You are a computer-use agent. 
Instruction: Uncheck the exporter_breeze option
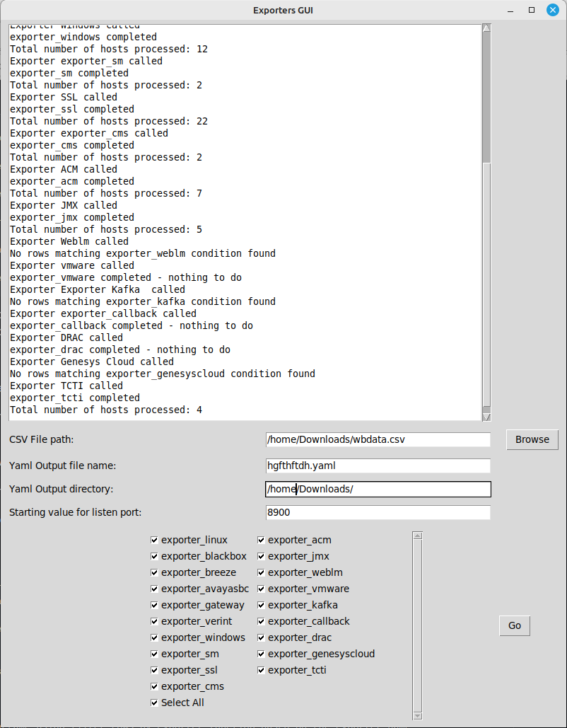tap(154, 572)
